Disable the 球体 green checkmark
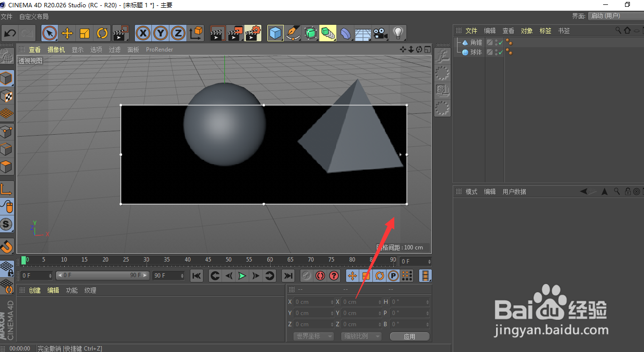 tap(500, 52)
